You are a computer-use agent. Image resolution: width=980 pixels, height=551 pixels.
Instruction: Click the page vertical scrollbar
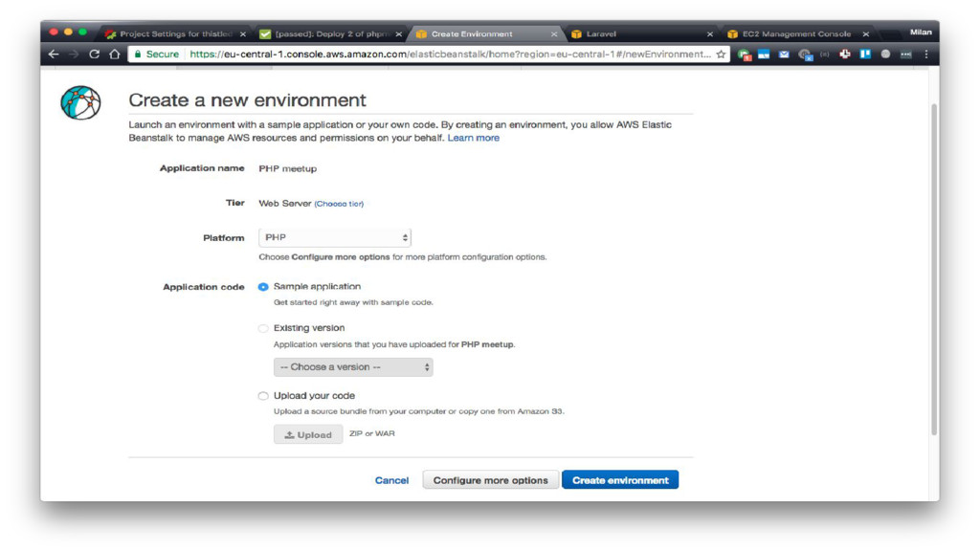coord(934,269)
